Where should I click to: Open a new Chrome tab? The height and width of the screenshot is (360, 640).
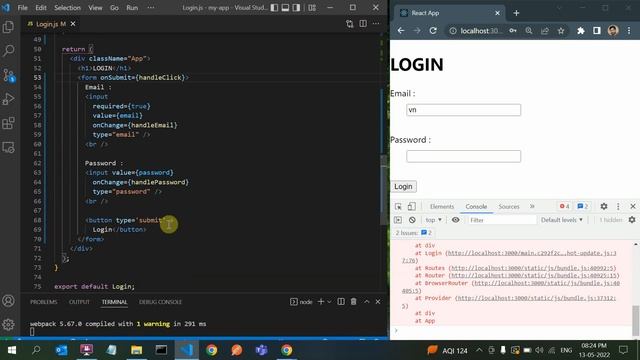(x=516, y=13)
